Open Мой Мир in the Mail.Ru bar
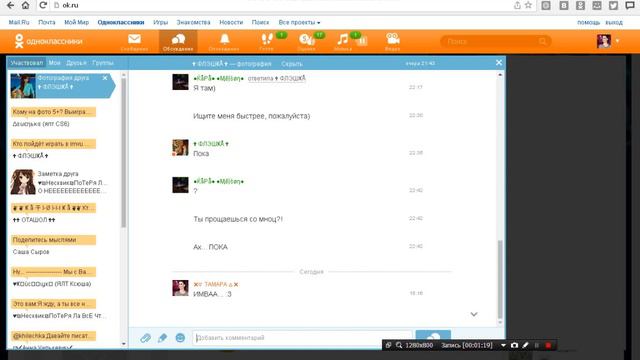Viewport: 640px width, 360px height. coord(76,22)
